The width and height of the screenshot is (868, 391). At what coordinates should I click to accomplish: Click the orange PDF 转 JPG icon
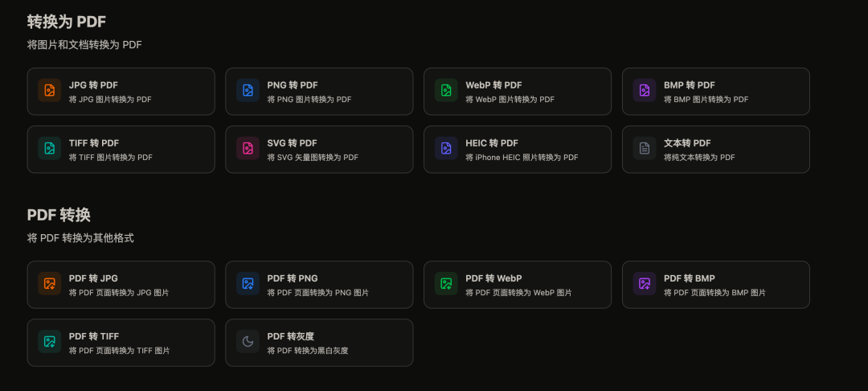click(50, 284)
